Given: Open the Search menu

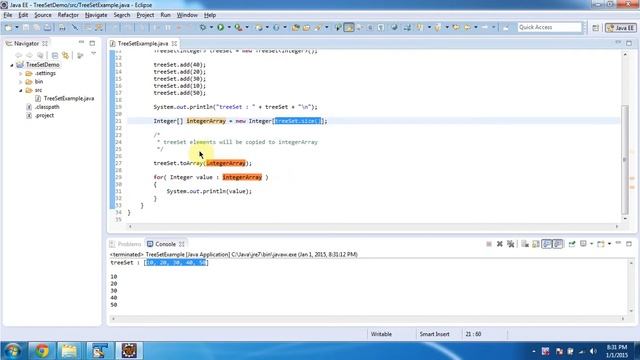Looking at the screenshot, I should click(122, 15).
